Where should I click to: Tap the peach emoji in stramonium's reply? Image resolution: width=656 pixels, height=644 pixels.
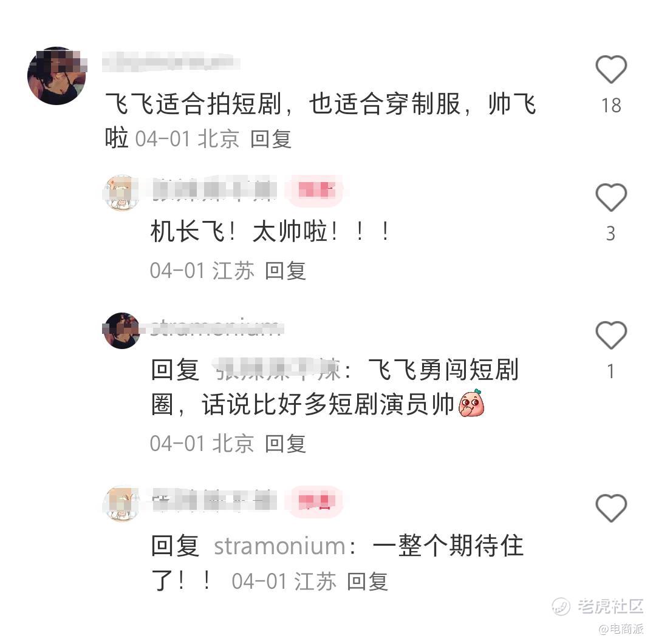471,403
